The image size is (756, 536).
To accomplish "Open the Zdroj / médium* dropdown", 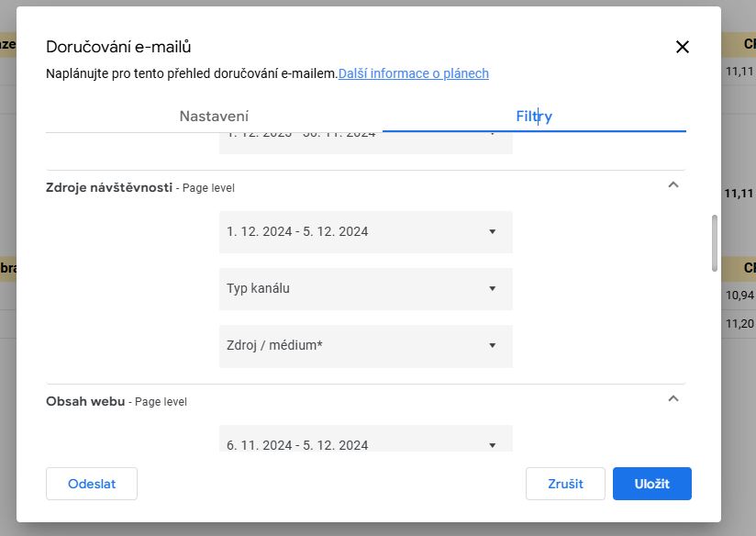I will click(365, 345).
